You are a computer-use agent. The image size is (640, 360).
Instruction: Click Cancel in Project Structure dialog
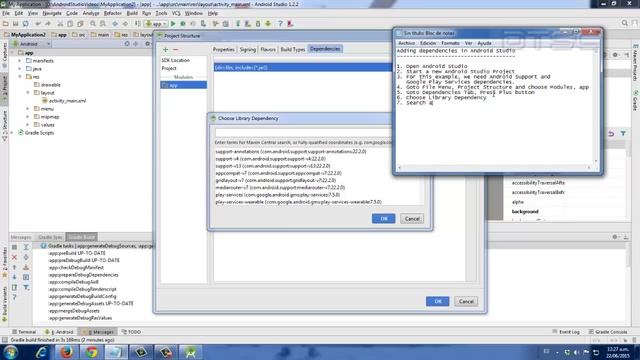466,301
